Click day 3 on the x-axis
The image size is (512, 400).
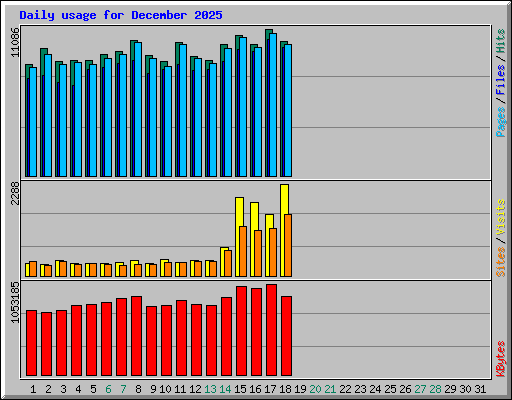tap(63, 389)
